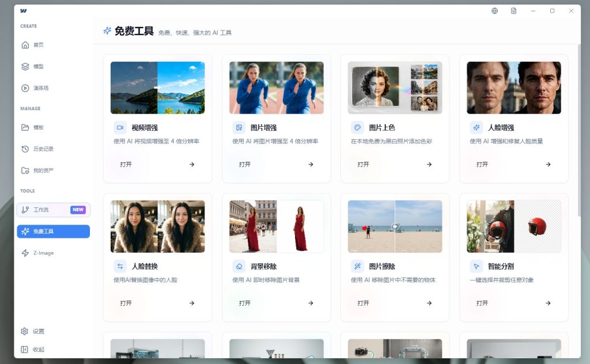Click 打开 on 图片上色 card
The height and width of the screenshot is (364, 590).
(363, 164)
